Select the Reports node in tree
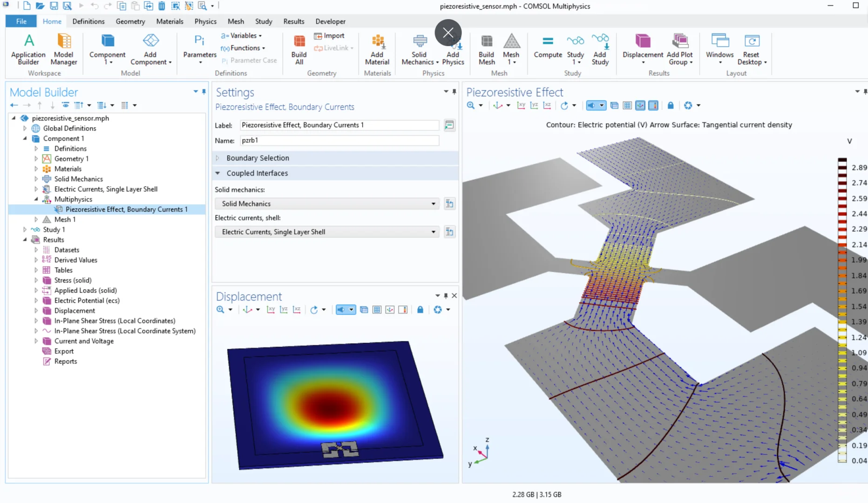This screenshot has width=868, height=503. pyautogui.click(x=66, y=361)
